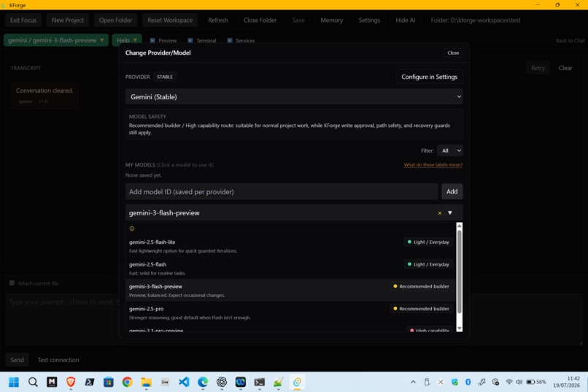Open the ChatGPT app from the taskbar
This screenshot has height=392, width=588.
point(222,382)
